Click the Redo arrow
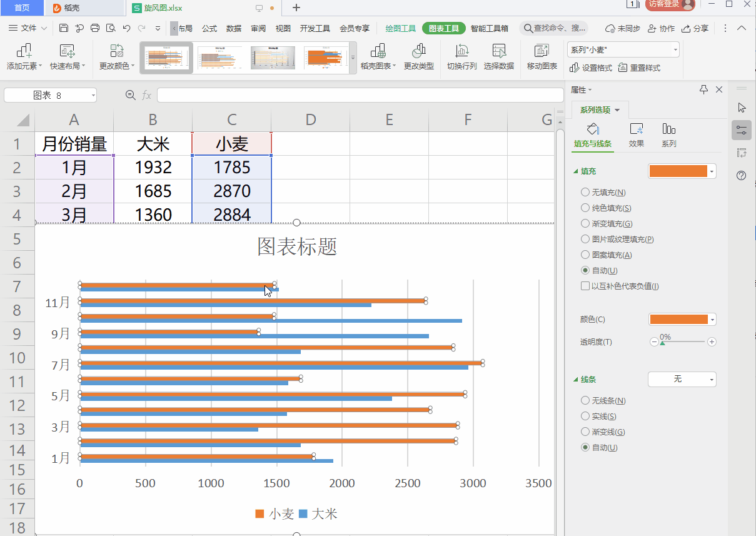Image resolution: width=756 pixels, height=536 pixels. point(142,28)
